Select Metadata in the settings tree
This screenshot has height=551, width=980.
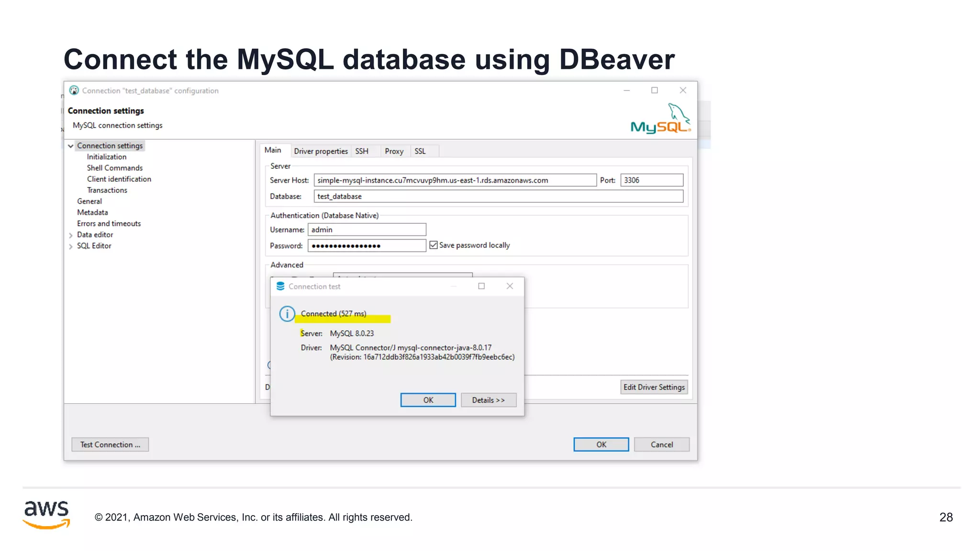(x=92, y=212)
